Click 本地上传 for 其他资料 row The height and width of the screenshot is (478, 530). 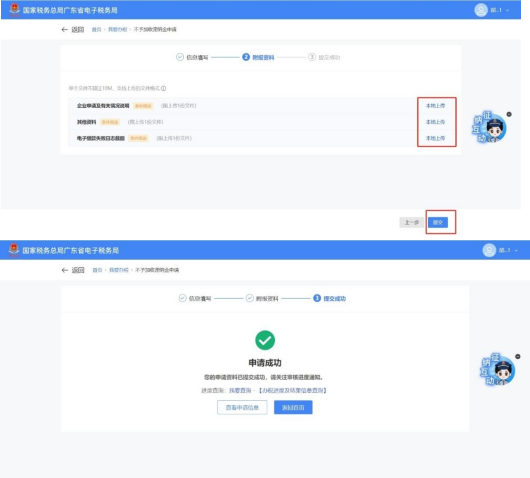[435, 122]
